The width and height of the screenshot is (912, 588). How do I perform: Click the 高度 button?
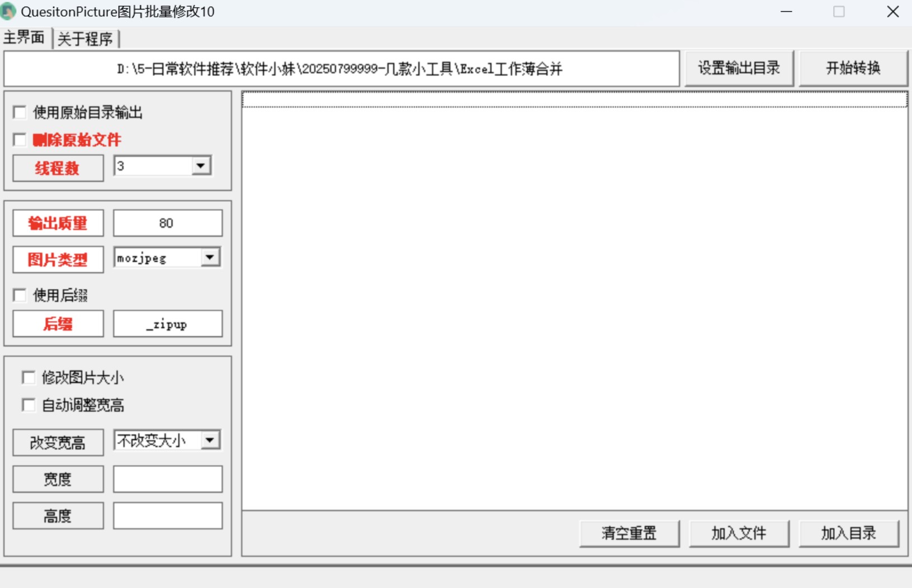58,515
